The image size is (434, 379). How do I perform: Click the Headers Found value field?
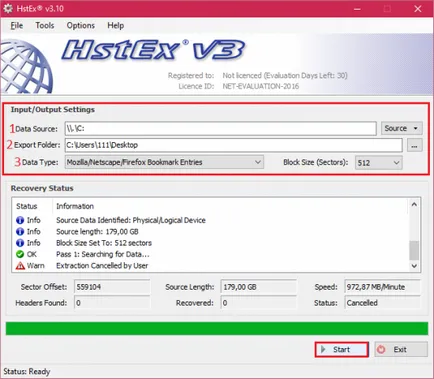point(112,303)
